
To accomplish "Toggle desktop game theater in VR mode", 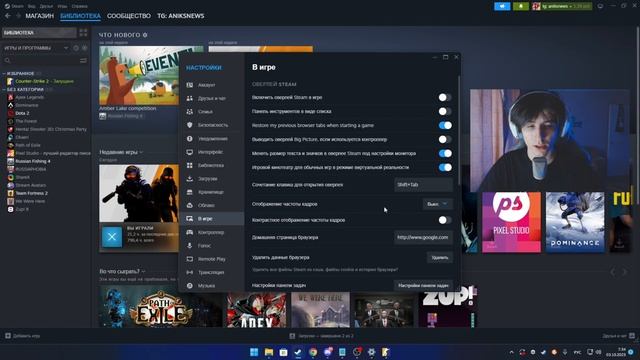I will (x=445, y=167).
